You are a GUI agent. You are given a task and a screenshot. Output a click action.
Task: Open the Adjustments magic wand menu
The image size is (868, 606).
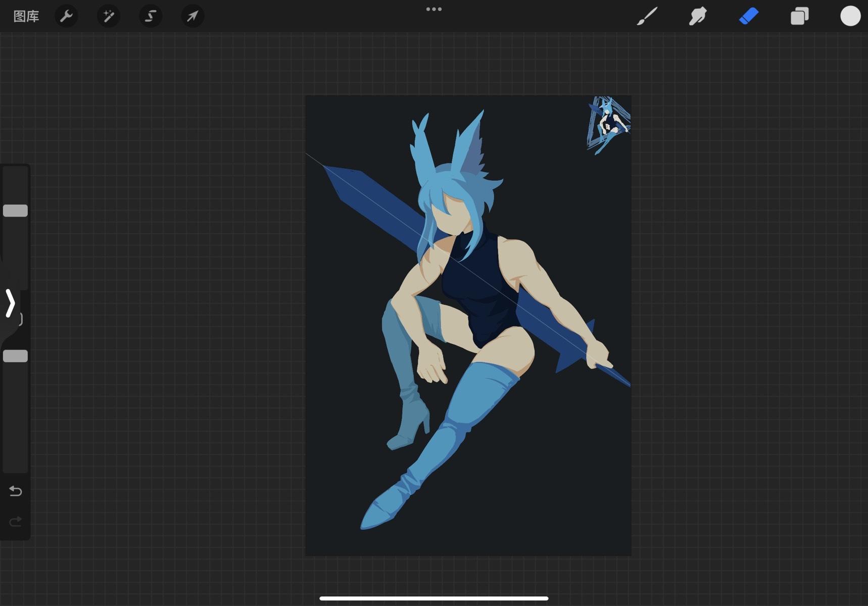tap(108, 16)
